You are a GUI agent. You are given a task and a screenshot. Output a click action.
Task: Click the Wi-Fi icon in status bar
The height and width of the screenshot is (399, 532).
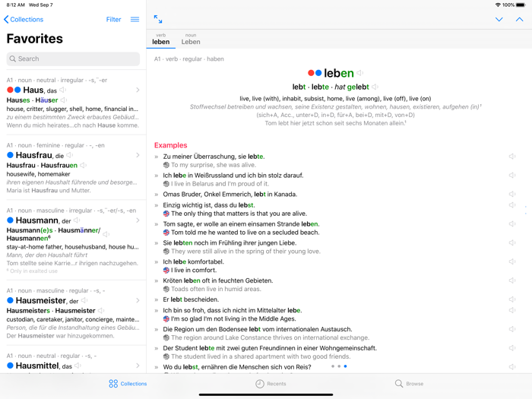[x=498, y=5]
